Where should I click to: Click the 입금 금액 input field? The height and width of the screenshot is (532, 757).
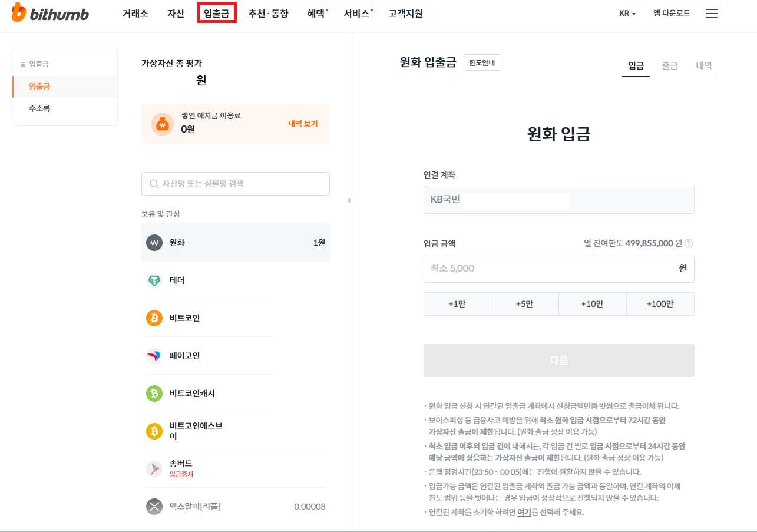[x=558, y=269]
